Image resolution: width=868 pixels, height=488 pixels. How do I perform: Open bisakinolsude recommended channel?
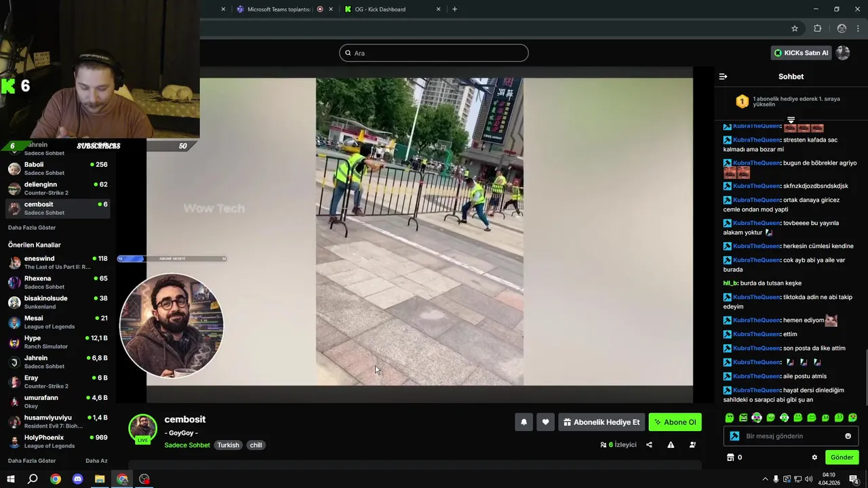click(x=58, y=302)
